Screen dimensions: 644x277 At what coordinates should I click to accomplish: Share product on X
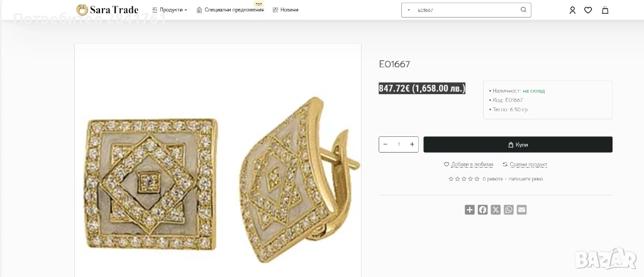[496, 210]
